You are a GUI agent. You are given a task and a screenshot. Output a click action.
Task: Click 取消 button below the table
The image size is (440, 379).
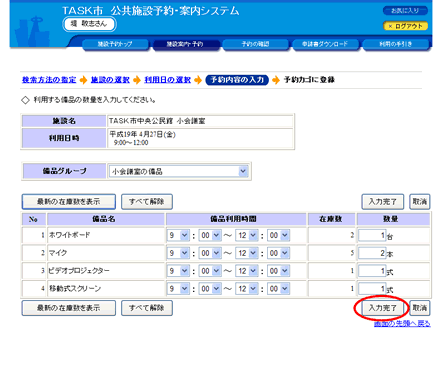pos(420,308)
